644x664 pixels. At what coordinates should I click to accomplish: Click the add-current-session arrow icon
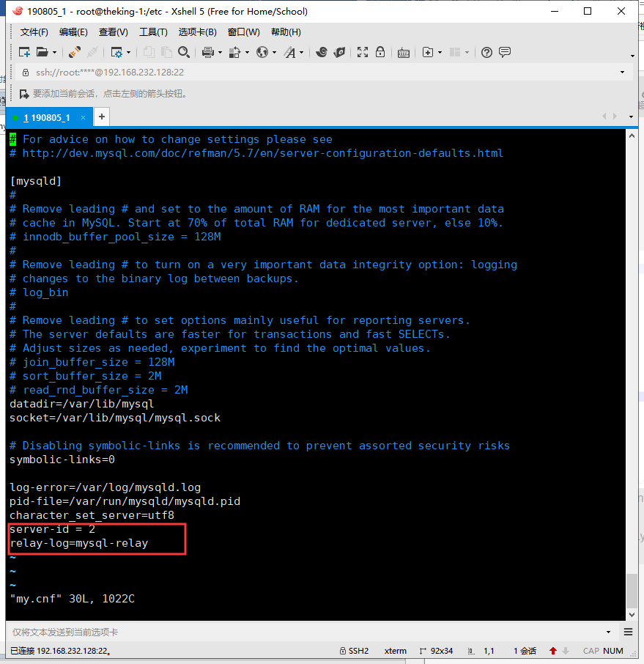(x=24, y=94)
